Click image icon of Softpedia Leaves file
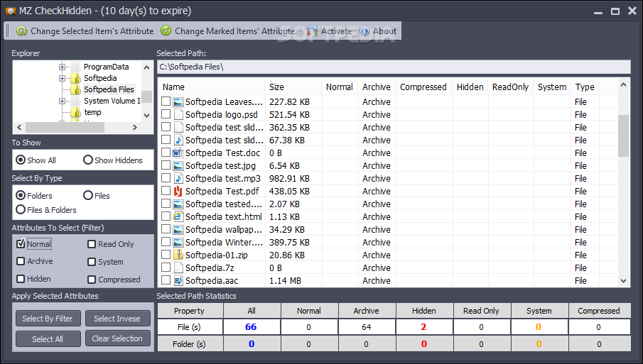Viewport: 643px width, 364px height. pyautogui.click(x=178, y=102)
